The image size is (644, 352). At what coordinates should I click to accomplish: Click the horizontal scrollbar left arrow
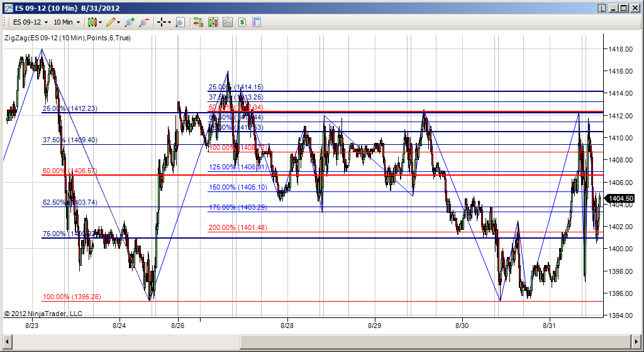point(6,341)
